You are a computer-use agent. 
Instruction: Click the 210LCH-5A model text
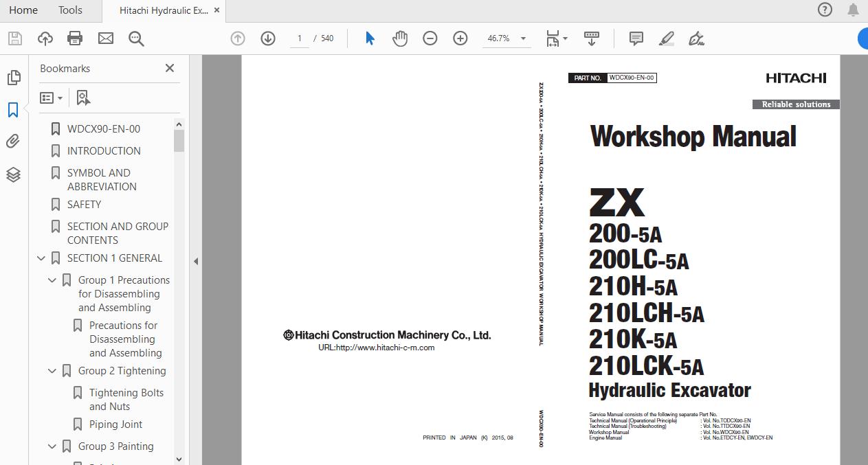647,313
